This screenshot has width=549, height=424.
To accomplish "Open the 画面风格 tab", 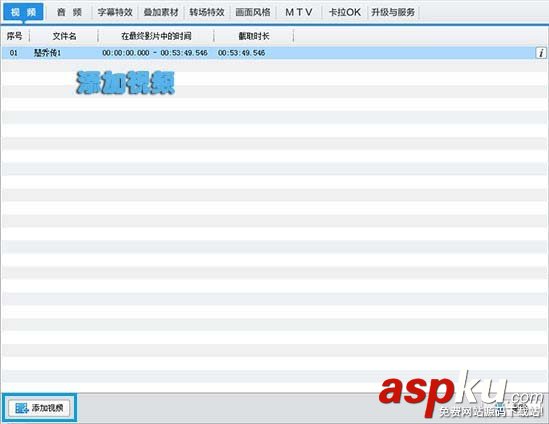I will pos(253,12).
